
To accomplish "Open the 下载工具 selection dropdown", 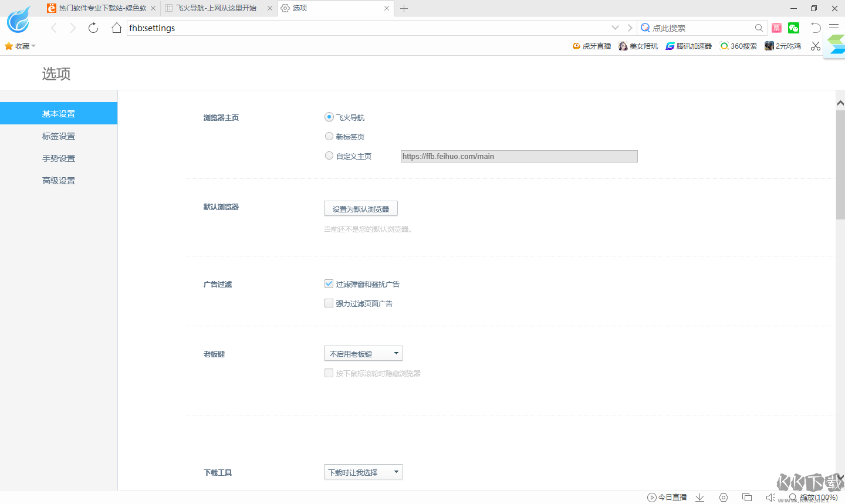I will click(363, 472).
